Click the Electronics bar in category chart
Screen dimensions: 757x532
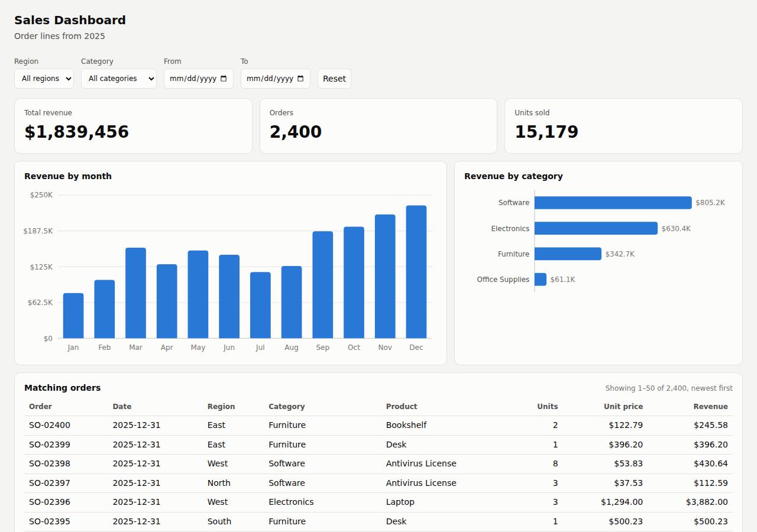pyautogui.click(x=596, y=228)
